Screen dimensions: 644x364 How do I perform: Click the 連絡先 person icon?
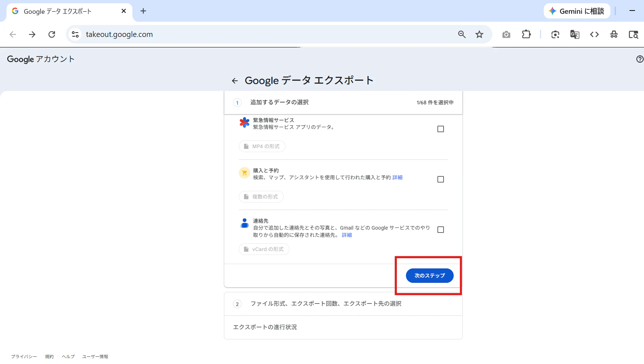[245, 223]
